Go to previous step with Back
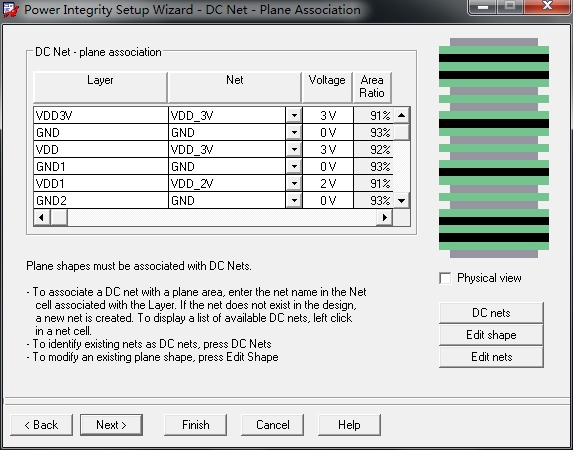This screenshot has height=450, width=573. tap(41, 425)
